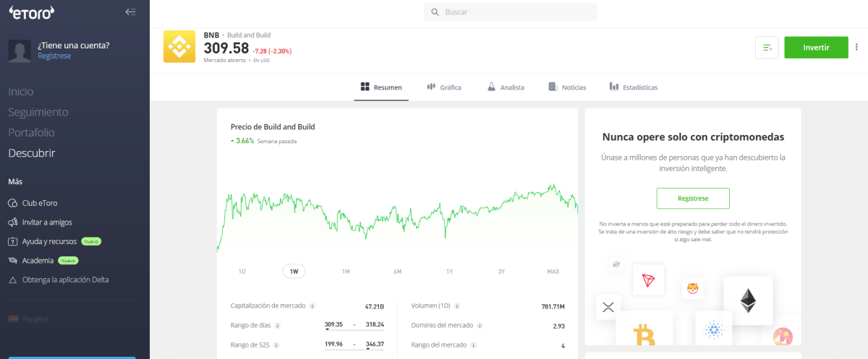
Task: Open the Estadísticas tab
Action: pos(633,87)
